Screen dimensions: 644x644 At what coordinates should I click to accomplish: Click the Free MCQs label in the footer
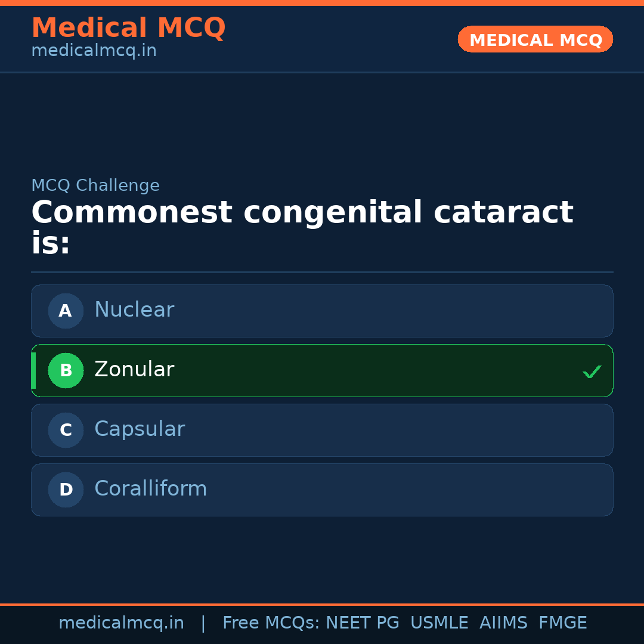tap(271, 623)
